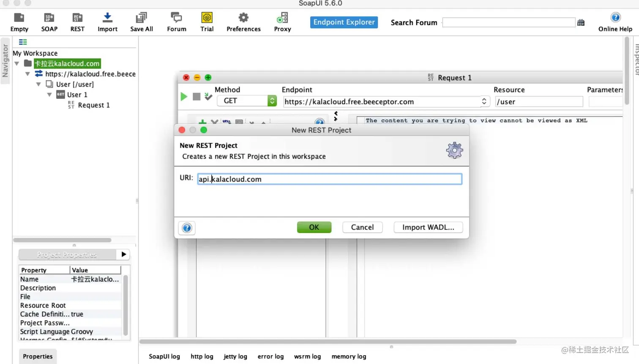The image size is (639, 364).
Task: Close the New REST Project dialog
Action: point(182,130)
